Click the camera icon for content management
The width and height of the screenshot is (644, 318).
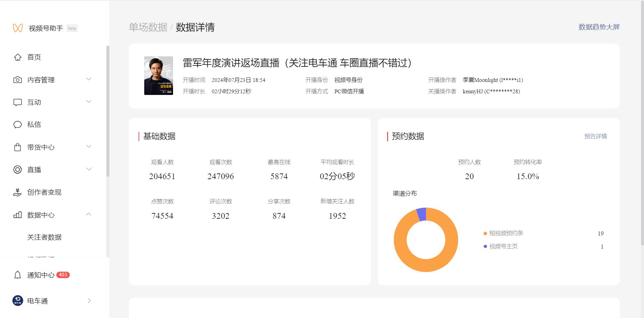pos(17,80)
